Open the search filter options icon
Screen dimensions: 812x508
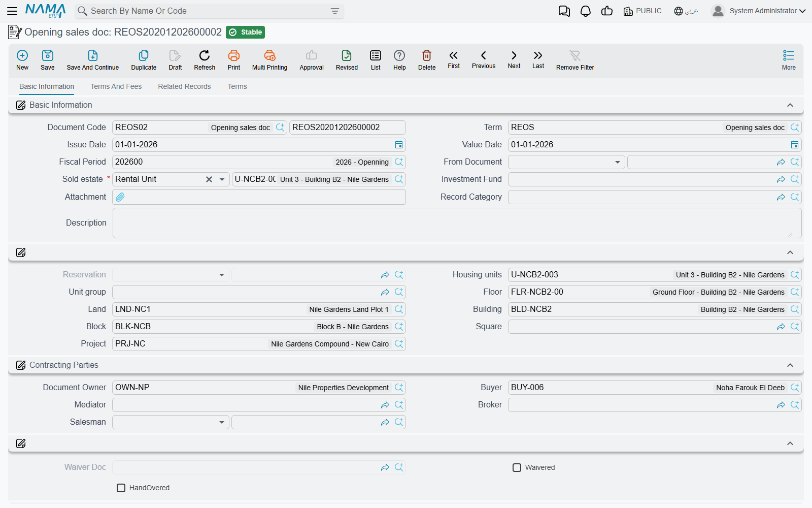[x=335, y=11]
